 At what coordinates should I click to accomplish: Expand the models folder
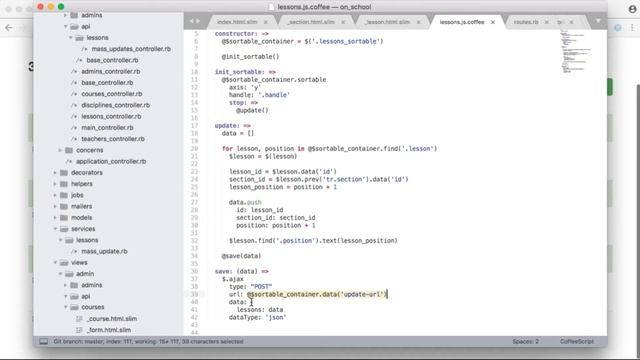[x=55, y=218]
